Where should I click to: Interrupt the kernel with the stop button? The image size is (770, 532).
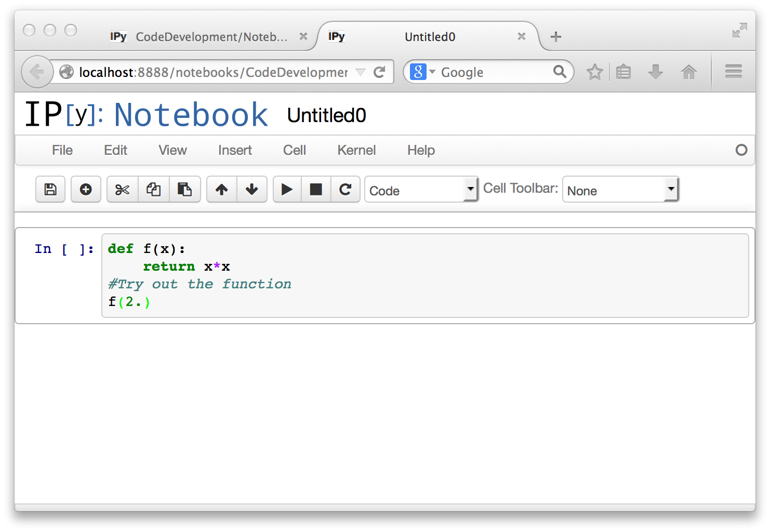(x=316, y=190)
